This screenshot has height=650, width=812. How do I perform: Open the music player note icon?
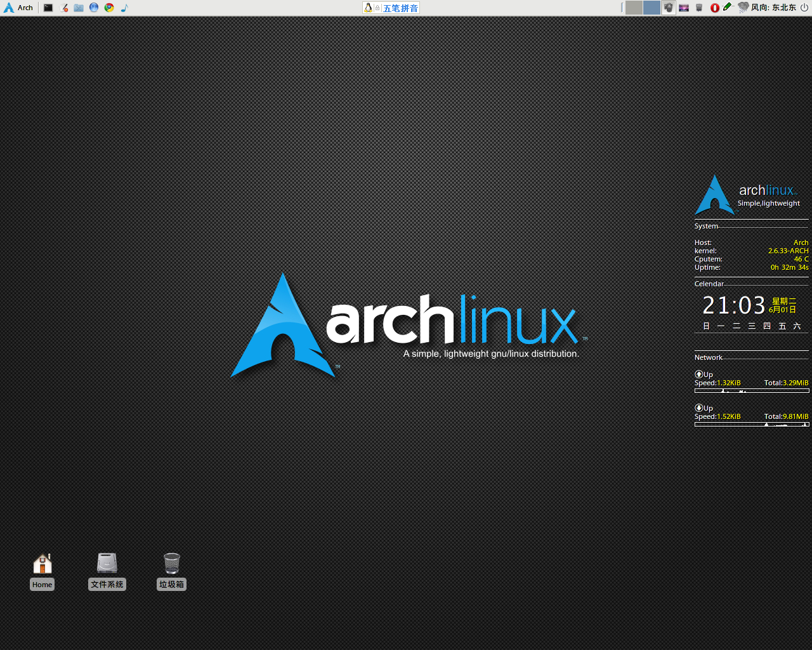[x=124, y=8]
